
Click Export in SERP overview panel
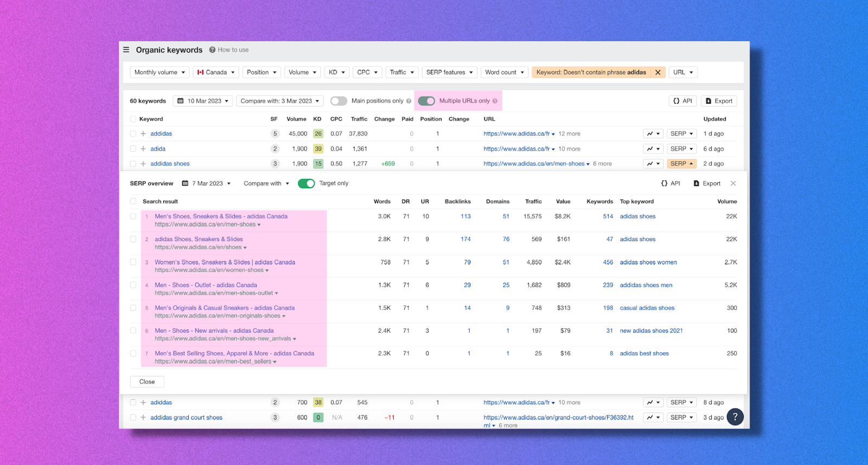707,183
